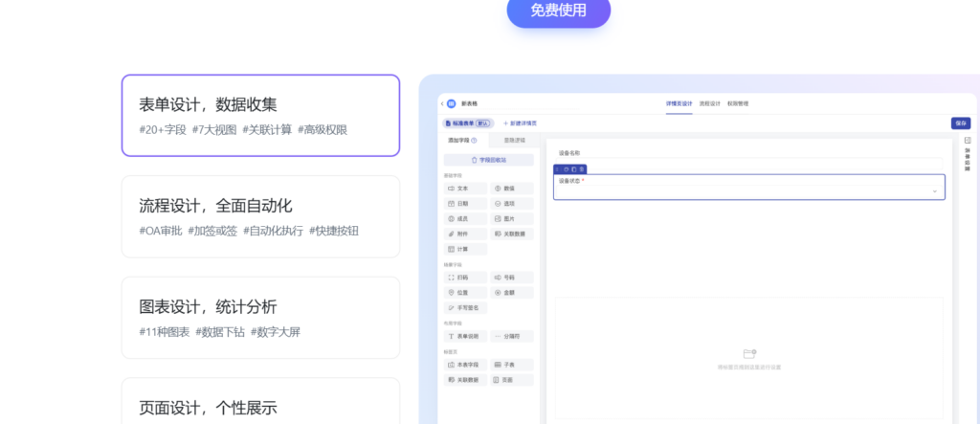The width and height of the screenshot is (980, 424).
Task: Add a 日期 field from the palette
Action: [465, 204]
